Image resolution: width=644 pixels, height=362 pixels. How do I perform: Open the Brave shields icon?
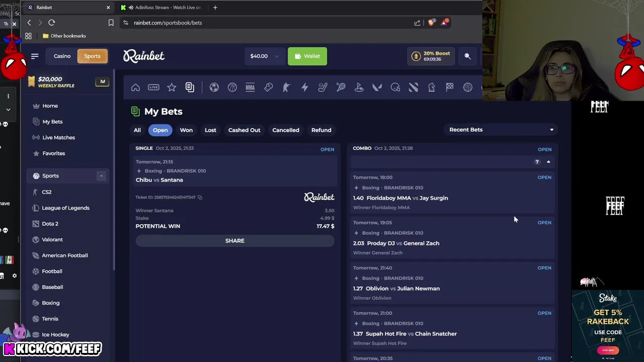(431, 23)
